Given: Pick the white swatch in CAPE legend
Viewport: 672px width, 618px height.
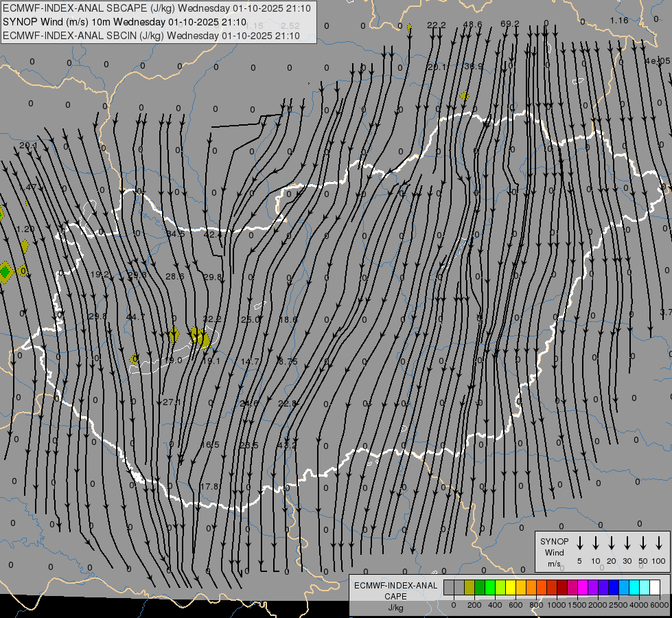Looking at the screenshot, I should click(x=654, y=587).
